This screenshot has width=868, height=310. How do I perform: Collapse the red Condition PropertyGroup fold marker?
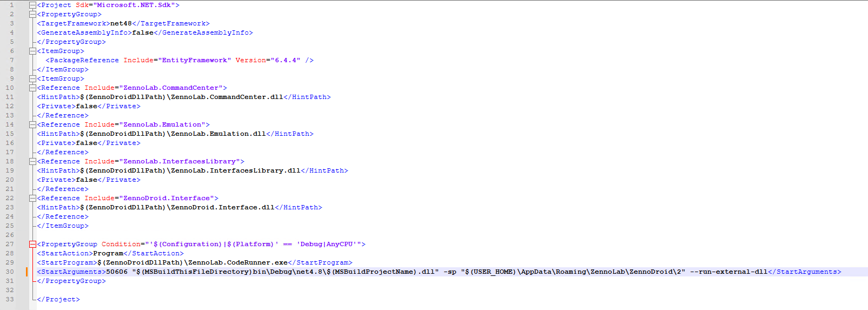(x=32, y=244)
